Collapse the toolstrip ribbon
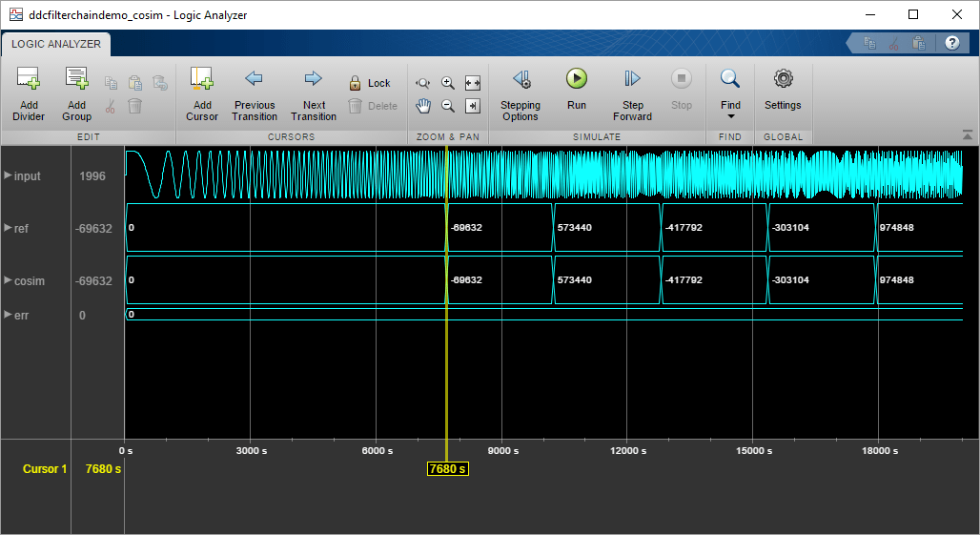Viewport: 980px width, 535px height. click(968, 135)
